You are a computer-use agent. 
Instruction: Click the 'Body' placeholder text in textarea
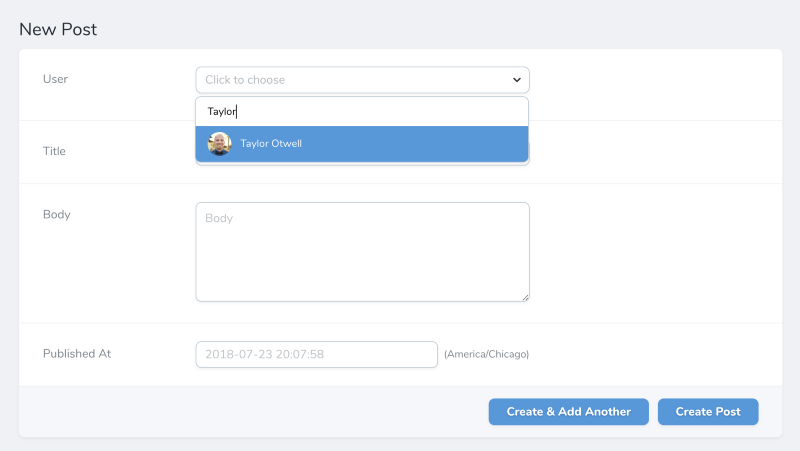click(217, 218)
